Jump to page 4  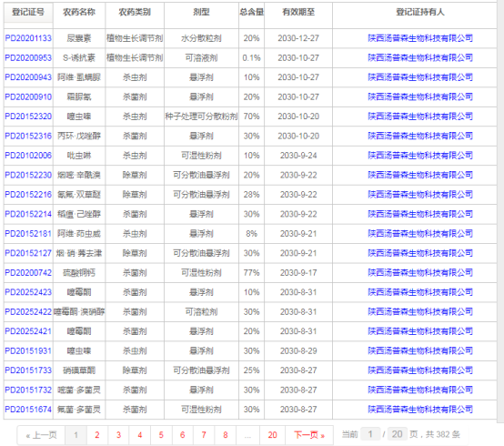(140, 435)
